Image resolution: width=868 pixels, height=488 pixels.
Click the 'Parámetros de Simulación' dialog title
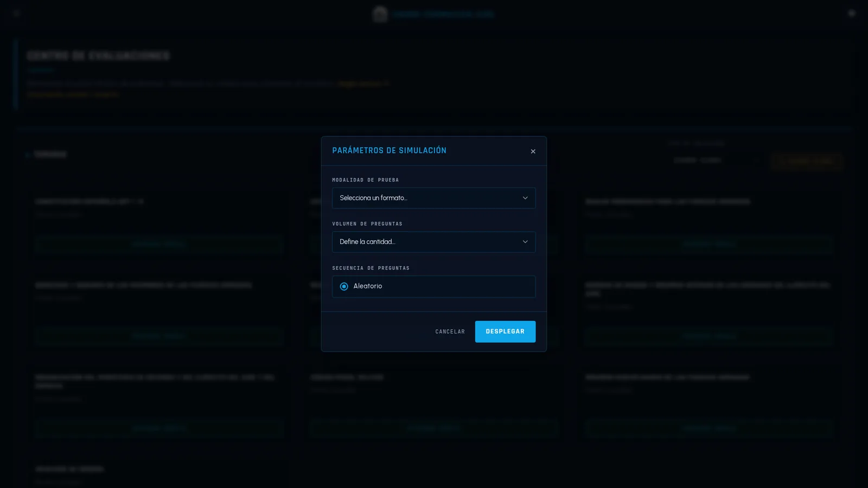(x=389, y=151)
